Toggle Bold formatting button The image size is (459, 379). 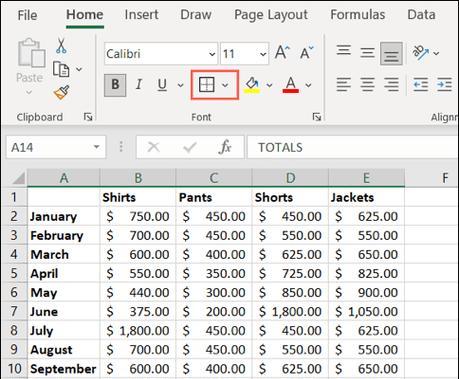[115, 85]
